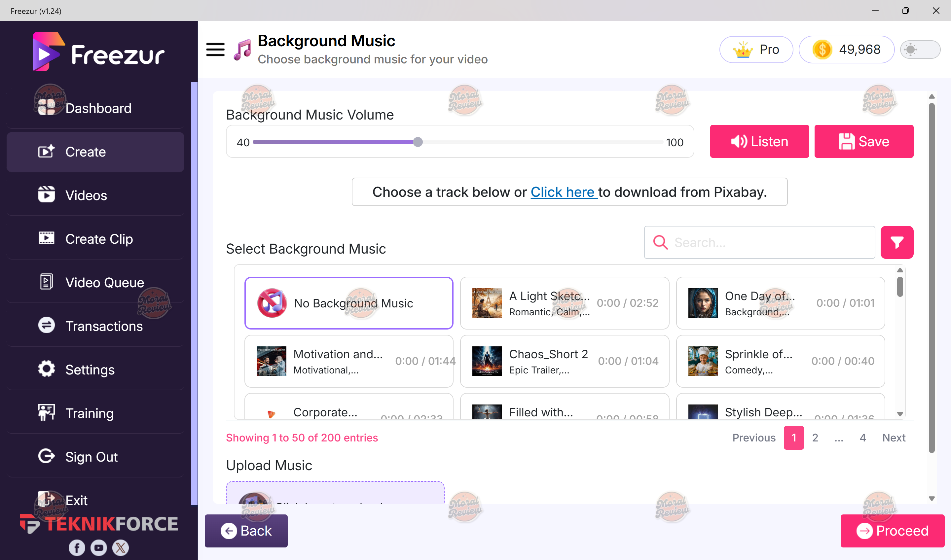Click the Listen button
Screen dimensions: 951x560
point(759,142)
